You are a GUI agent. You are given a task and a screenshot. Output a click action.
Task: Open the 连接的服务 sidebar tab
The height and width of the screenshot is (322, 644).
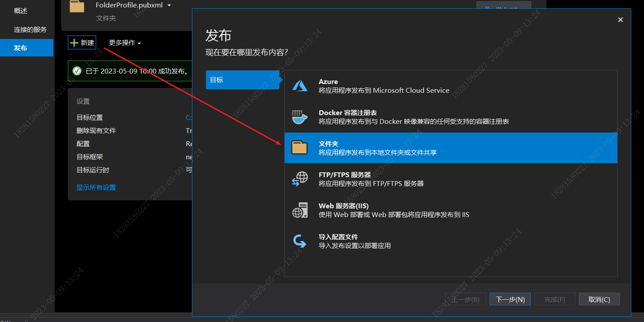point(27,29)
